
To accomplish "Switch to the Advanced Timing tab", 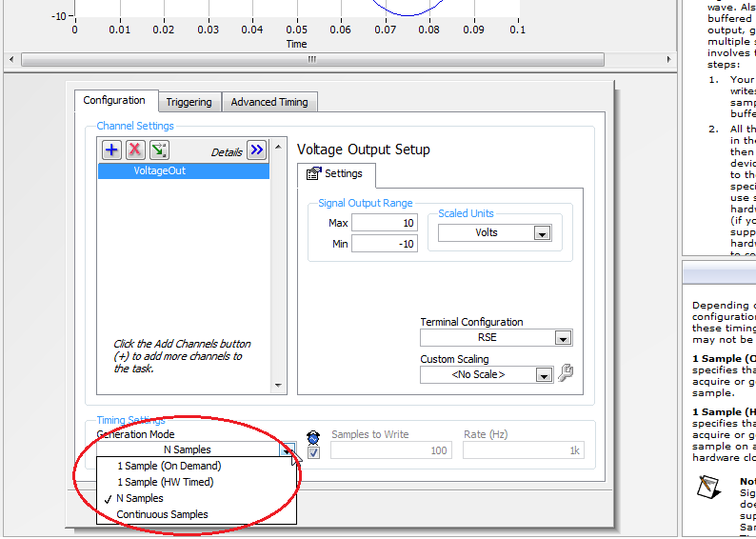I will tap(269, 102).
